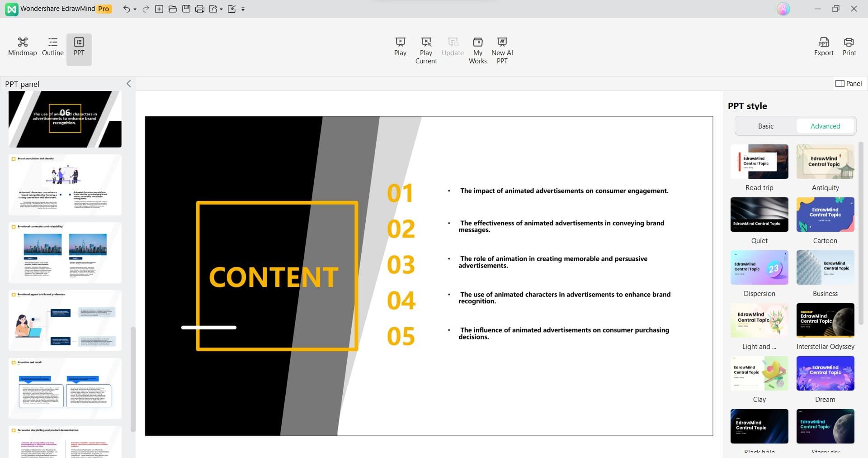The image size is (868, 458).
Task: Collapse the PPT panel with the chevron
Action: point(128,84)
